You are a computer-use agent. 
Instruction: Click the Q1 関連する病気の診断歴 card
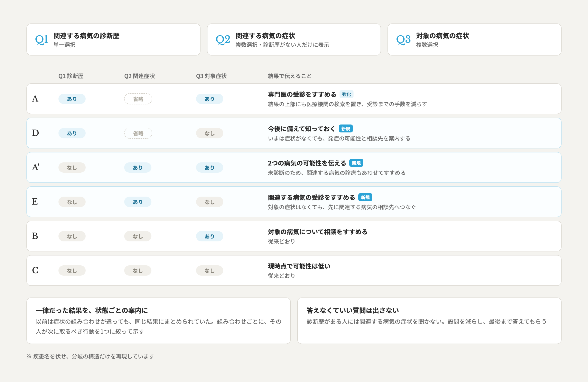click(x=113, y=39)
